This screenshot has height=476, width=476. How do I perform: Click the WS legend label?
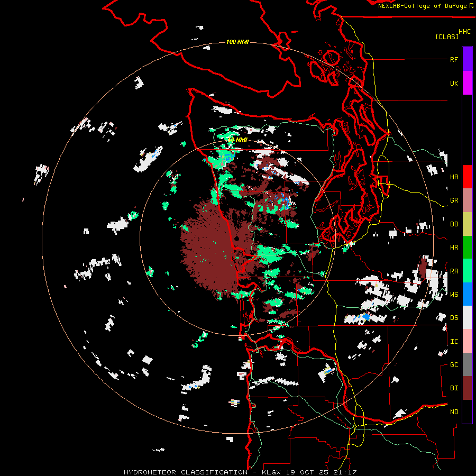click(454, 295)
